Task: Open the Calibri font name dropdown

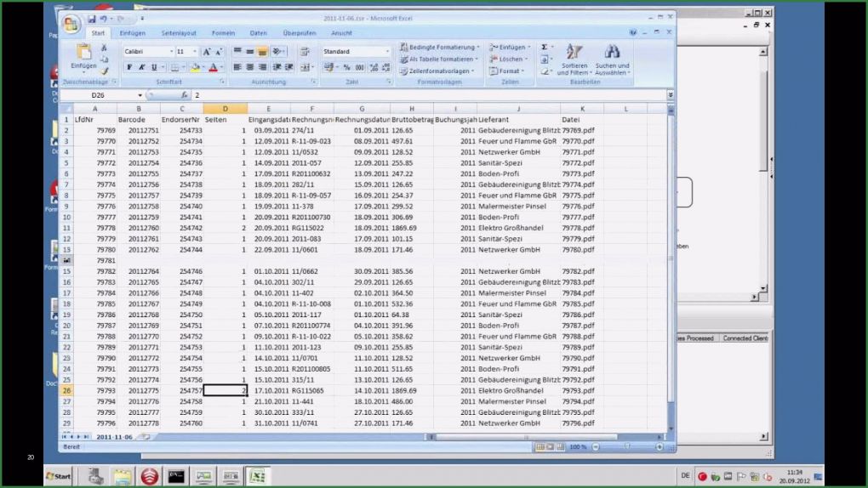Action: (172, 52)
